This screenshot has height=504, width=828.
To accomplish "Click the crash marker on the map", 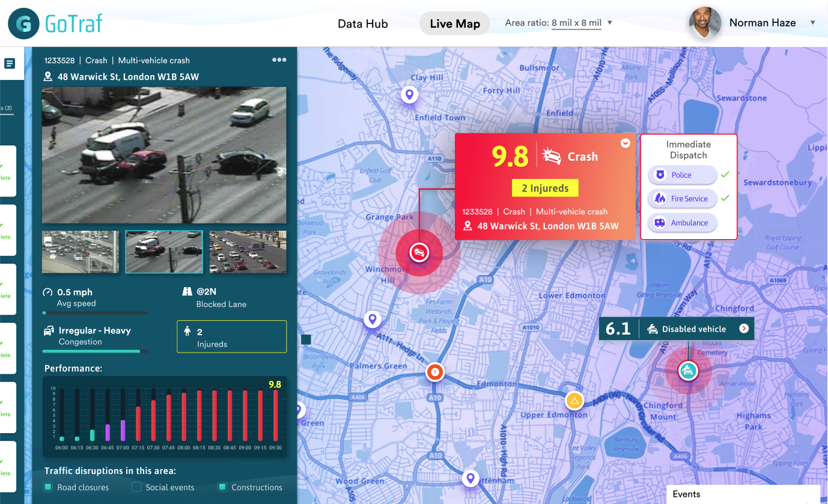I will pyautogui.click(x=419, y=252).
